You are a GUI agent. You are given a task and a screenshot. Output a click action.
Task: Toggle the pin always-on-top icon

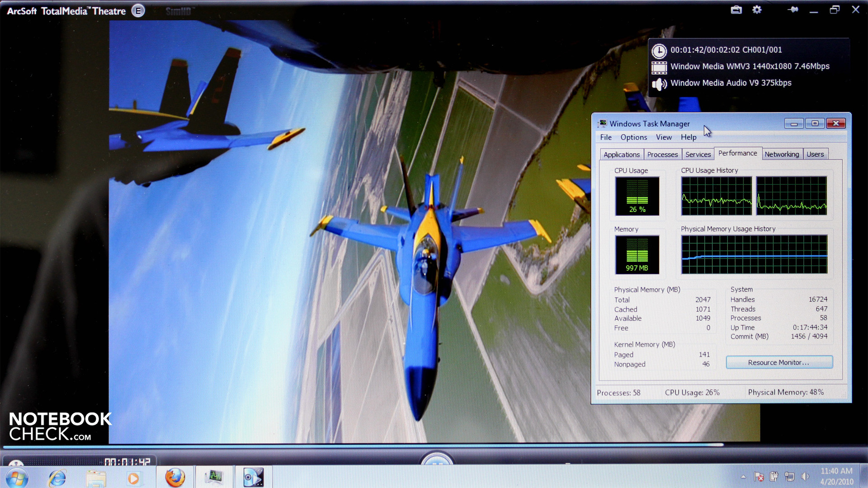point(793,9)
